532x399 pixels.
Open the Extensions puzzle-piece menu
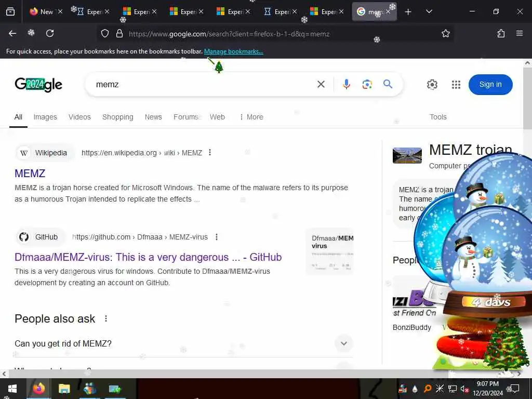coord(501,33)
